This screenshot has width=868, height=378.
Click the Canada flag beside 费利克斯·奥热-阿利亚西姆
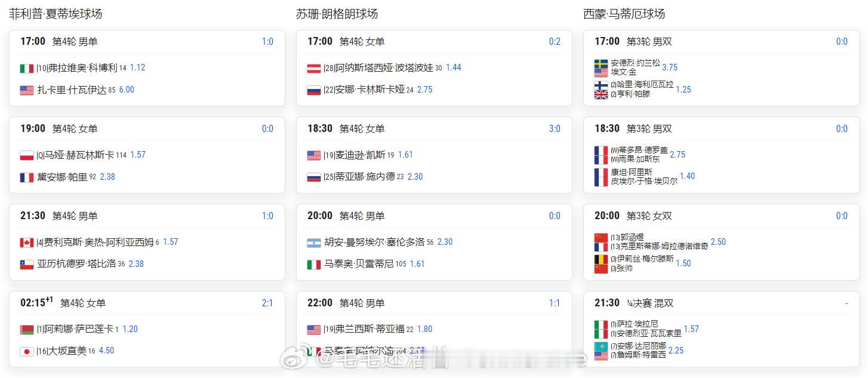(x=27, y=242)
